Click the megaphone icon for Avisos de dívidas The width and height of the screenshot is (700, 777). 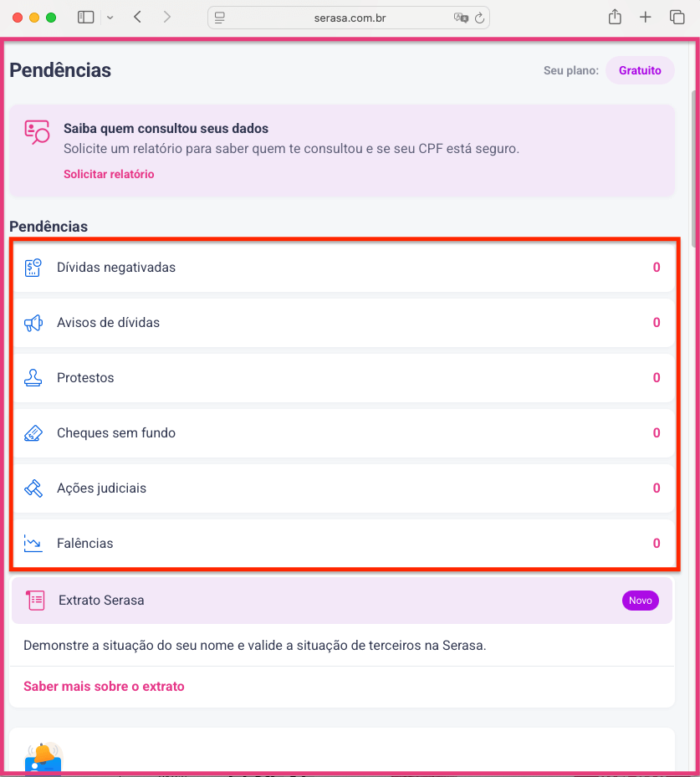33,323
